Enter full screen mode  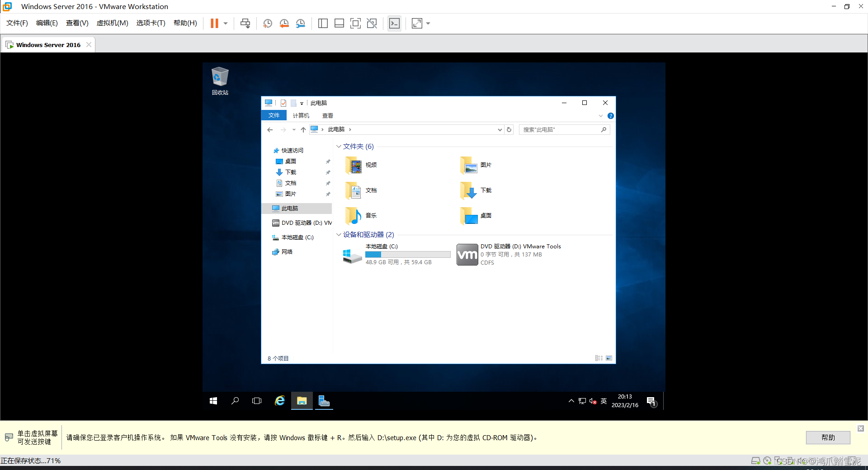pyautogui.click(x=355, y=23)
